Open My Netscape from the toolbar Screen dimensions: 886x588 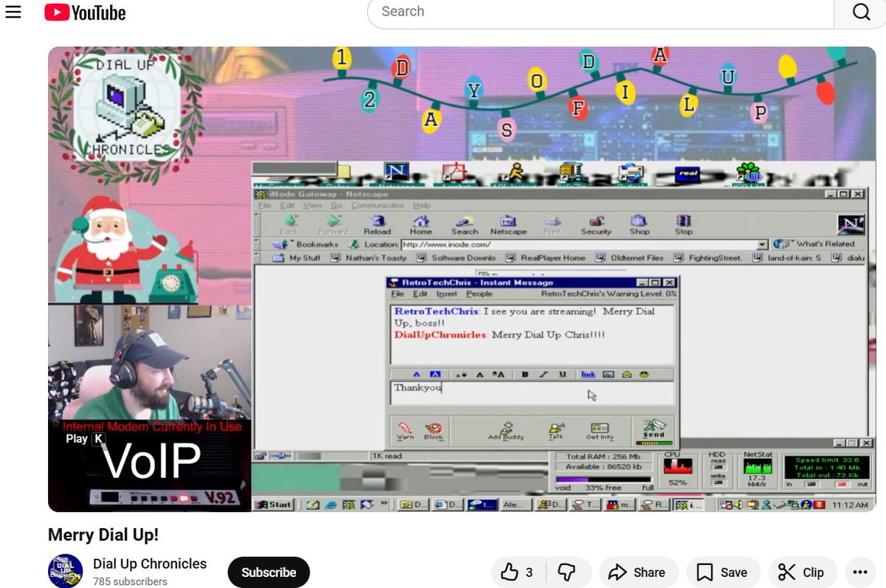(x=509, y=224)
